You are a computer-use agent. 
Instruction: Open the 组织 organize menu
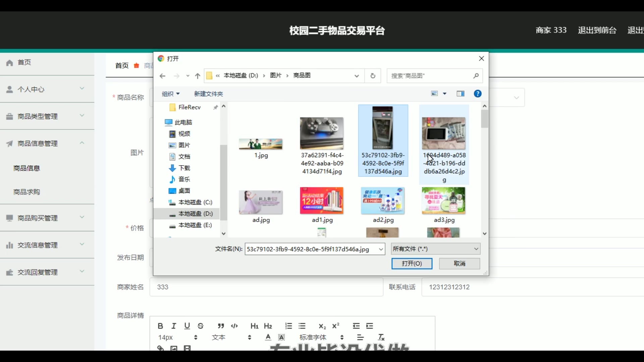click(x=171, y=94)
